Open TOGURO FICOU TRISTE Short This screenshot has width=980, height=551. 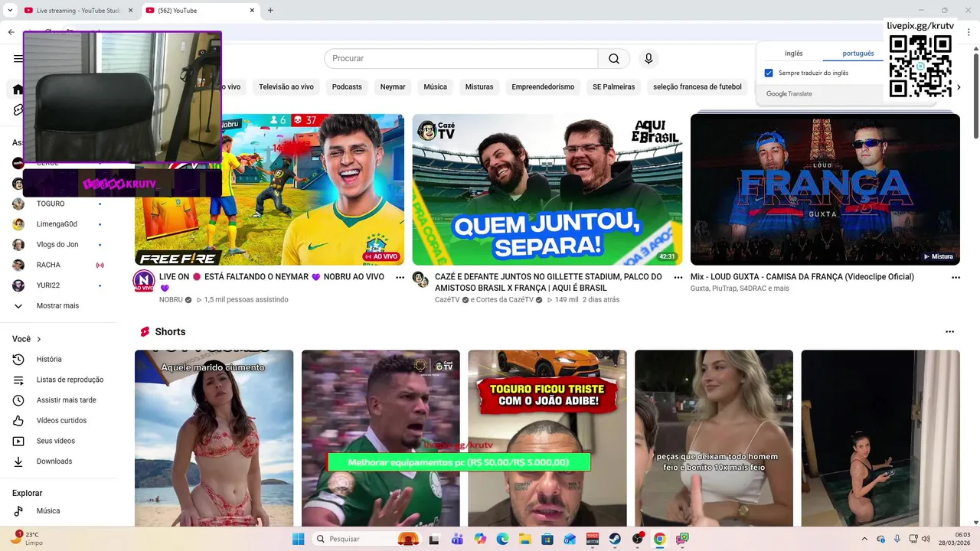click(547, 439)
